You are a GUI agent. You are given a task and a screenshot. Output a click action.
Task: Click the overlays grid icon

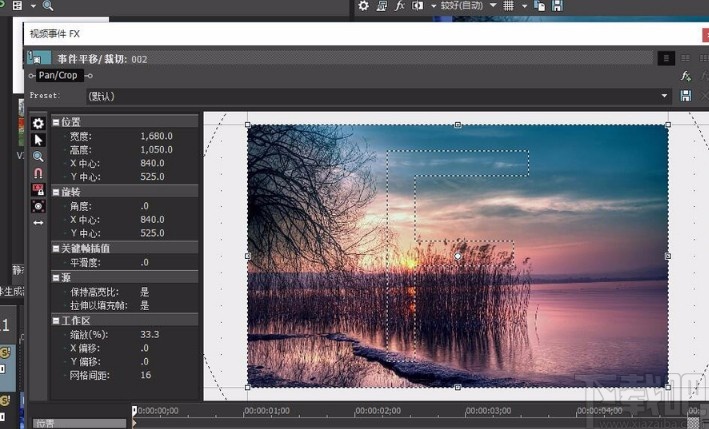click(509, 6)
